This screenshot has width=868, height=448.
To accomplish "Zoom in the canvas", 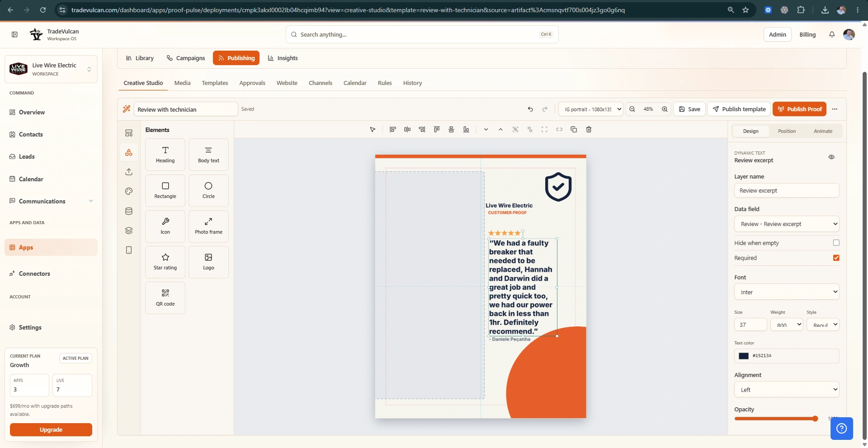I will coord(665,109).
